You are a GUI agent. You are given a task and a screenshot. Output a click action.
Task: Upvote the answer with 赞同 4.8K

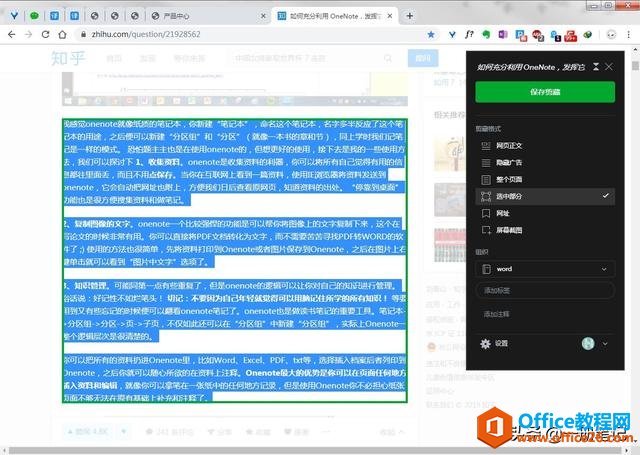88,431
